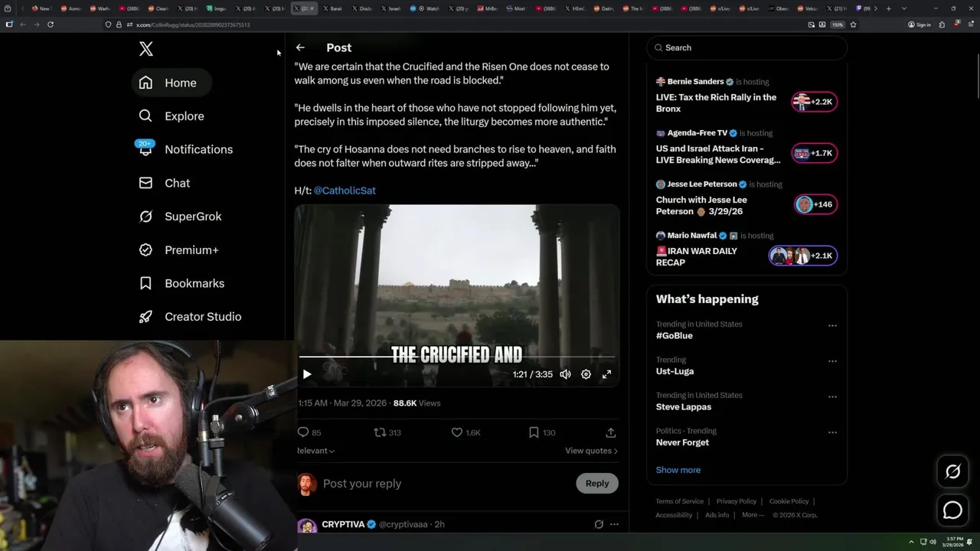Viewport: 980px width, 551px height.
Task: Expand video to fullscreen
Action: pos(606,374)
